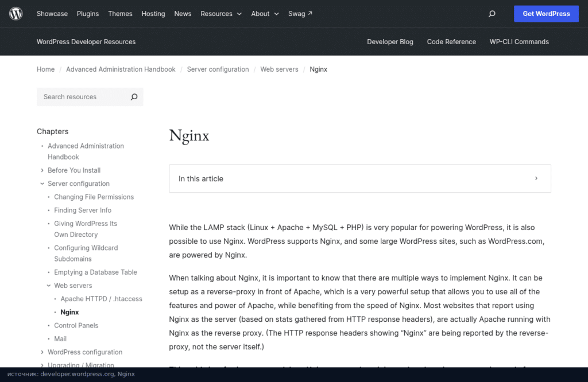The width and height of the screenshot is (588, 382).
Task: Open the Mail chapter
Action: click(x=60, y=338)
